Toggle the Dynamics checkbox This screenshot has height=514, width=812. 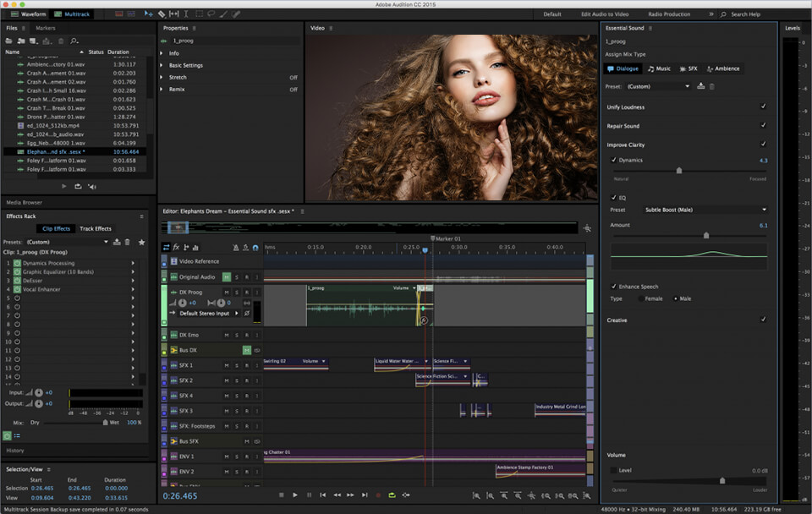[x=614, y=160]
